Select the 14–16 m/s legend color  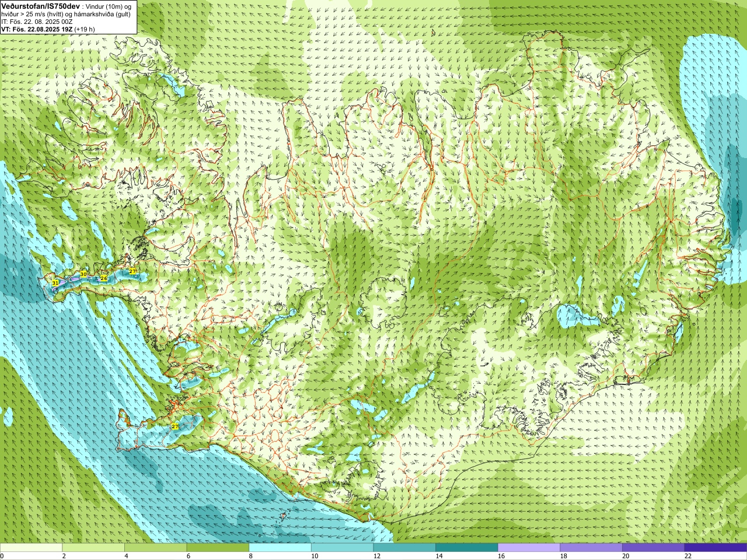point(467,548)
